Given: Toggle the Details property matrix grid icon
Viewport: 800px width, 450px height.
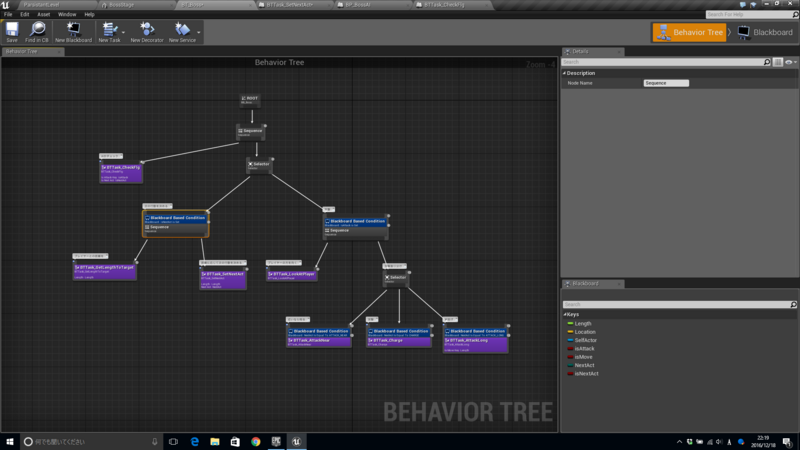Looking at the screenshot, I should pos(778,62).
